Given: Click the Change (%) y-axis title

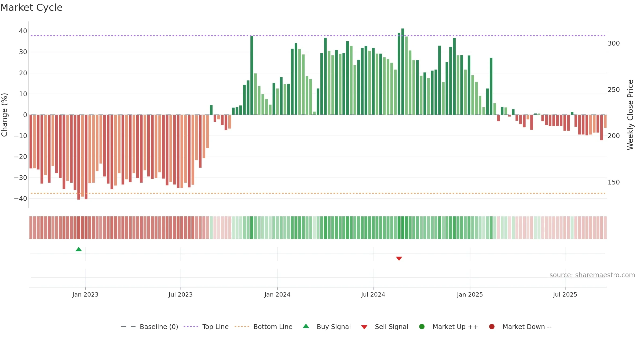Looking at the screenshot, I should pyautogui.click(x=4, y=115).
